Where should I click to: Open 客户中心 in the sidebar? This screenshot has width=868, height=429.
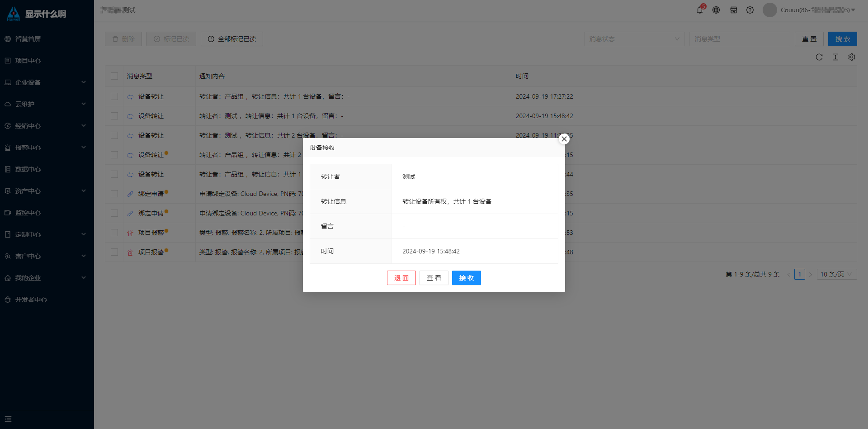click(47, 256)
